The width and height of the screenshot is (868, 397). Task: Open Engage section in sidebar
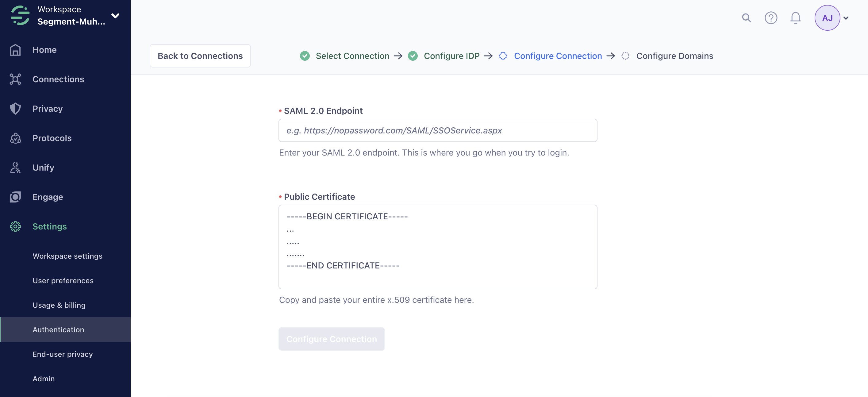coord(48,197)
